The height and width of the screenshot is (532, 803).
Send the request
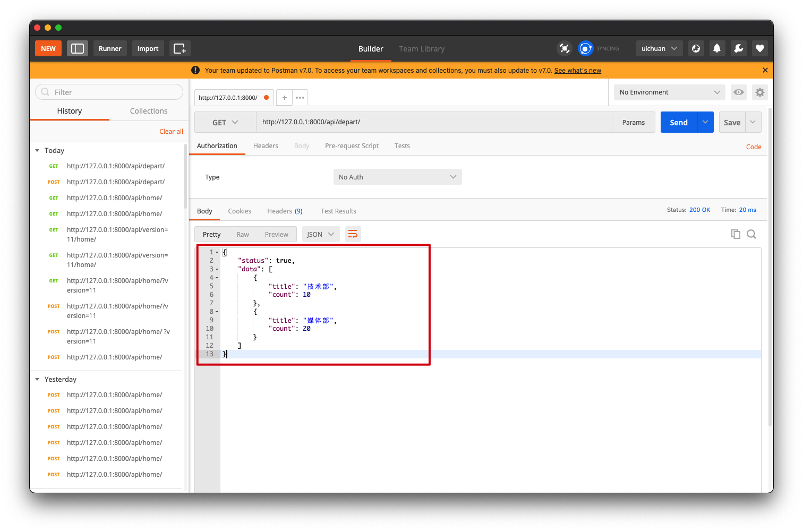679,122
